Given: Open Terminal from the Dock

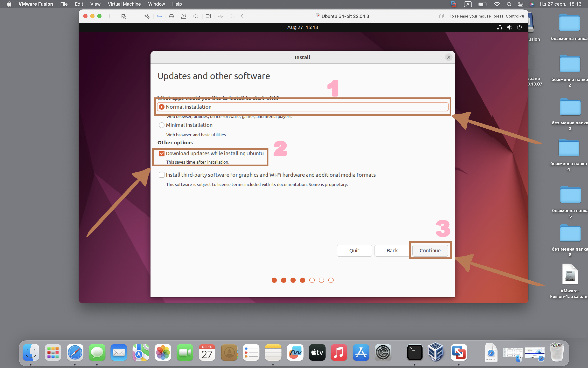Looking at the screenshot, I should [x=415, y=352].
